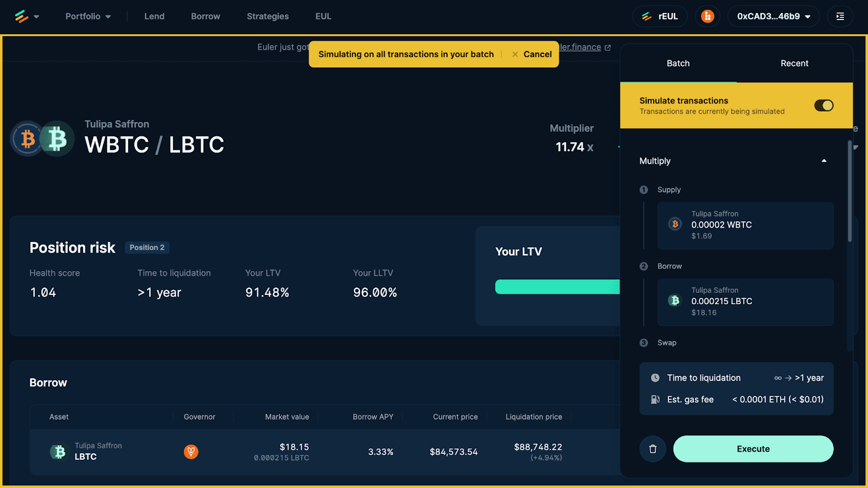868x488 pixels.
Task: Cancel the batch simulation
Action: click(532, 54)
